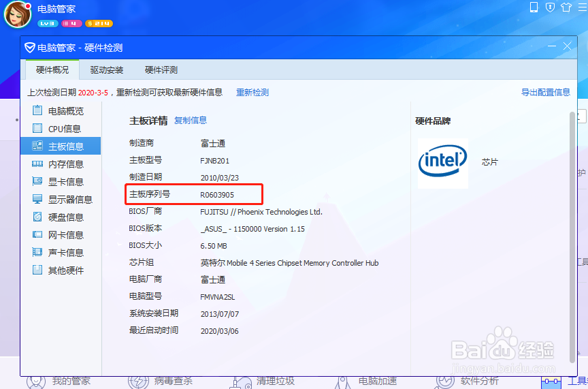Click the Lv3 level badge
The height and width of the screenshot is (389, 588).
(x=48, y=23)
